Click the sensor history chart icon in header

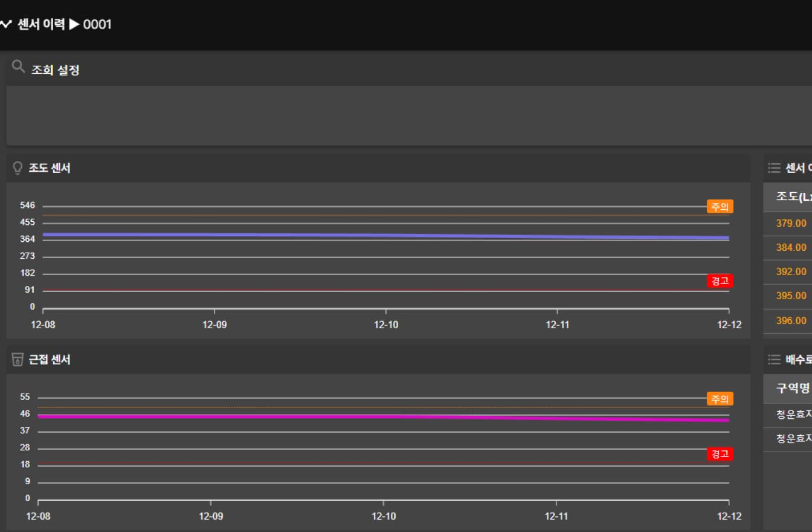[x=6, y=25]
